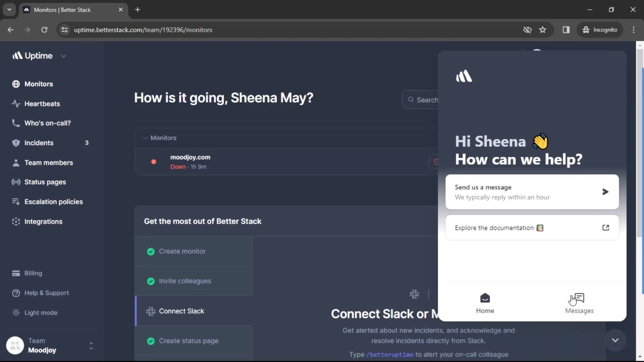The height and width of the screenshot is (362, 644).
Task: Open the Team Moodjoy switcher arrows
Action: tap(91, 346)
